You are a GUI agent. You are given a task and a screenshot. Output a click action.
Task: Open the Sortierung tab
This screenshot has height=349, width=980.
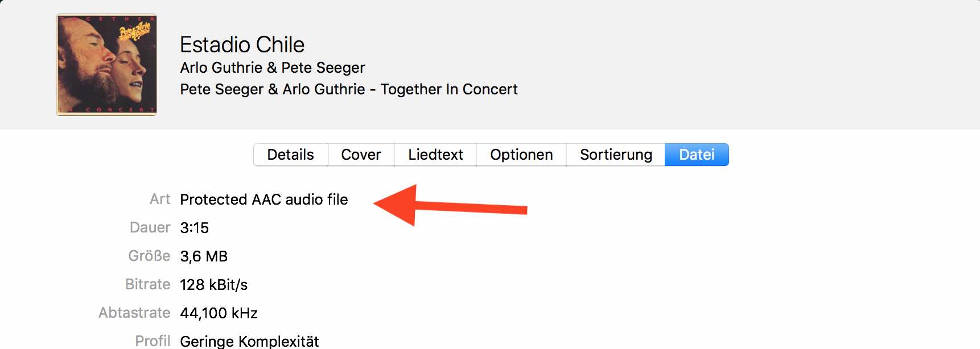[616, 155]
